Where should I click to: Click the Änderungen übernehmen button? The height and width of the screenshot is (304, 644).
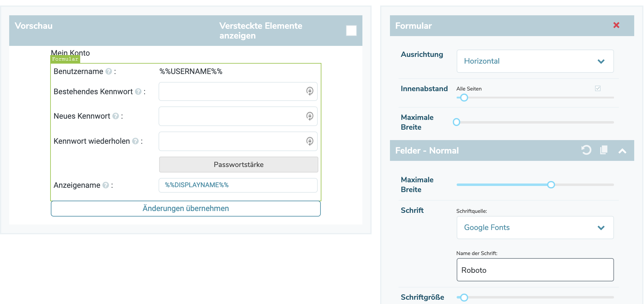(x=185, y=209)
